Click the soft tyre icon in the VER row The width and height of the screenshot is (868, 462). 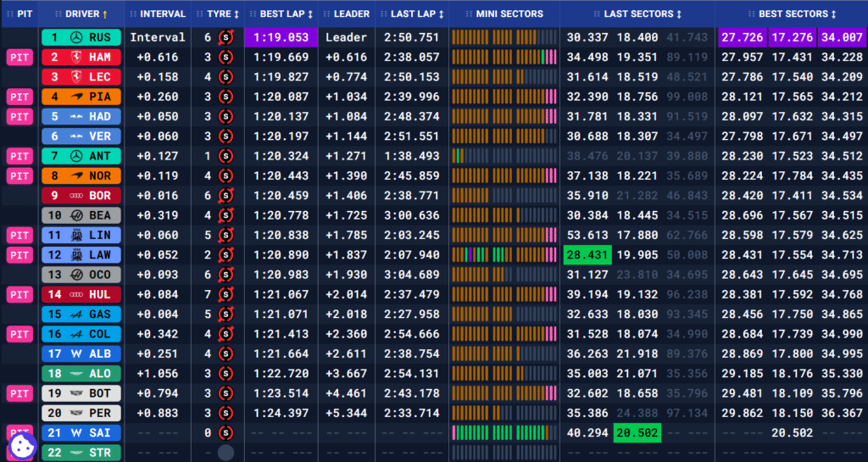225,136
